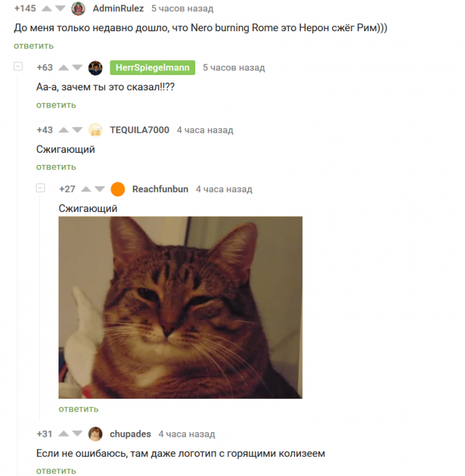Open Reachfunbun's orange avatar
The width and height of the screenshot is (465, 476).
(118, 189)
